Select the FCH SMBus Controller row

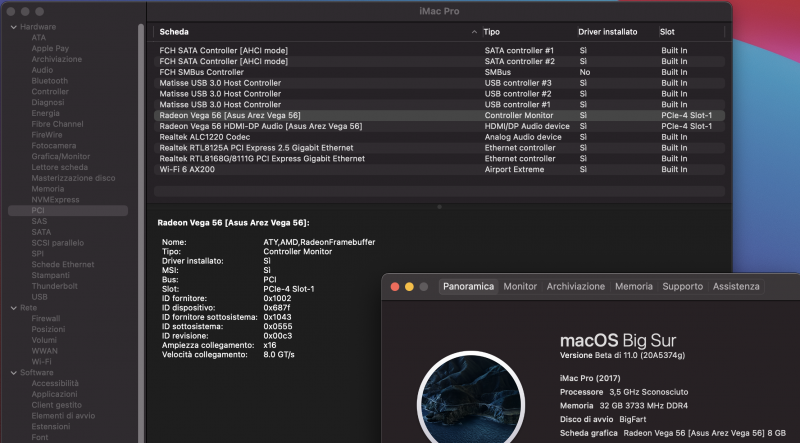[439, 72]
